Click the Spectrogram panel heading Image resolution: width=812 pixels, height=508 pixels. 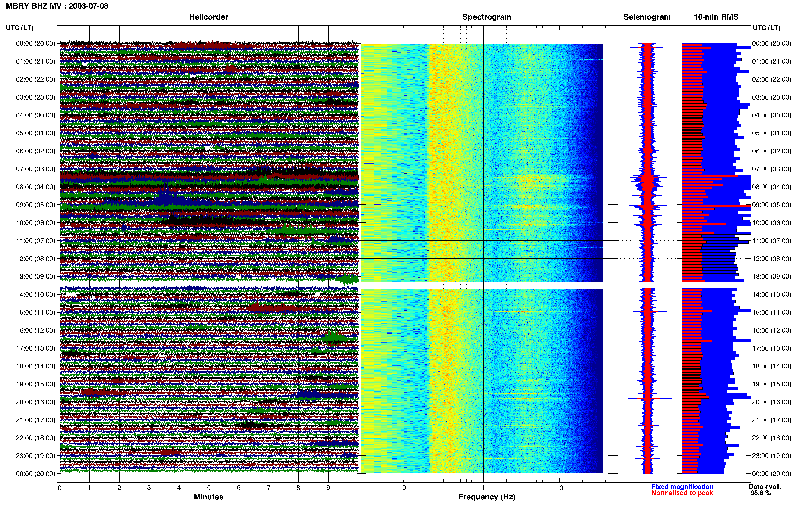point(487,17)
